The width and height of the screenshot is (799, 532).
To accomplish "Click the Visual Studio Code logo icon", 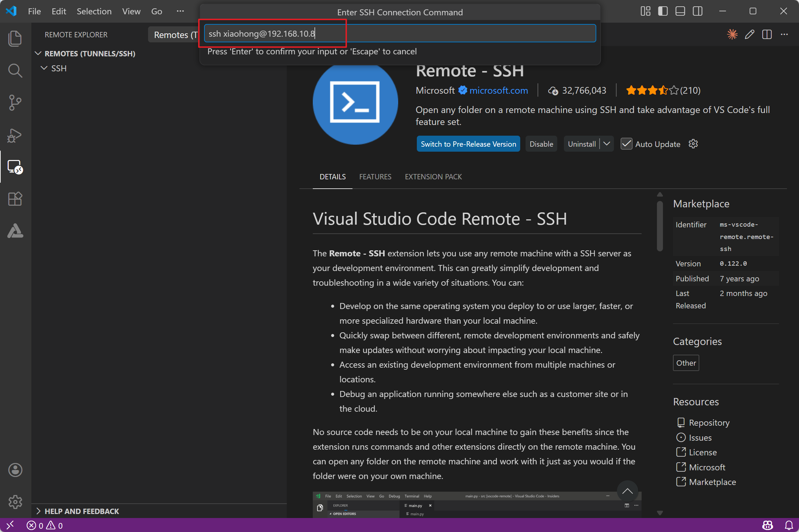I will point(11,11).
